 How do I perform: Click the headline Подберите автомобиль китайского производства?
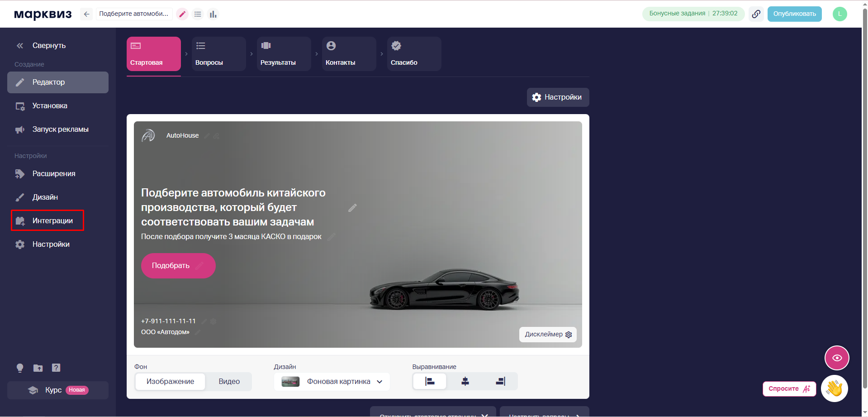[233, 207]
